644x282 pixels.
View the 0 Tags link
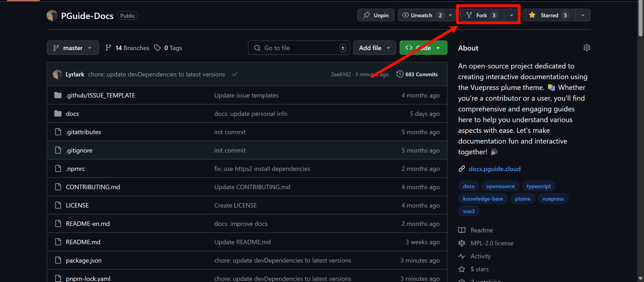(x=168, y=48)
